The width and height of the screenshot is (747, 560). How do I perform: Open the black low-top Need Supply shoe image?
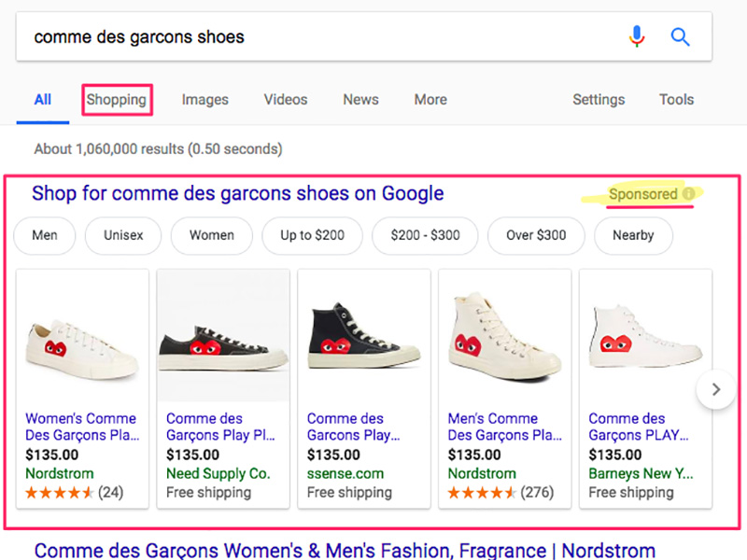[223, 335]
